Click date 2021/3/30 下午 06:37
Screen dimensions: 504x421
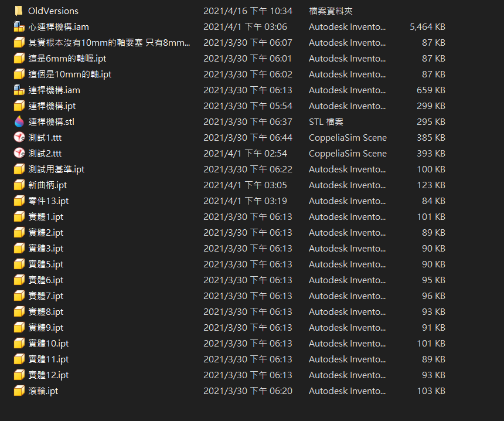pos(248,121)
